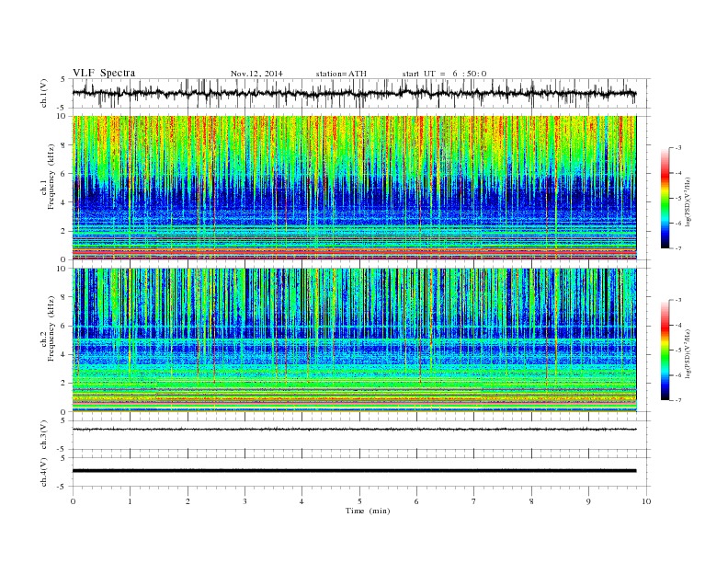Click the 'VLF Spectra' plot title

tap(104, 73)
